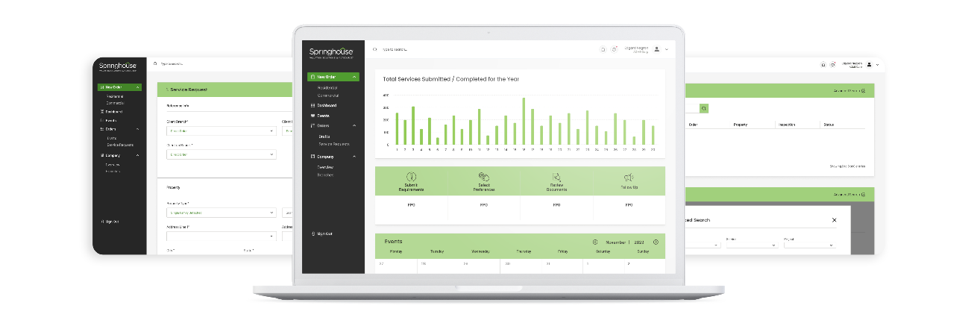Select Residential in the left window sidebar

click(115, 95)
